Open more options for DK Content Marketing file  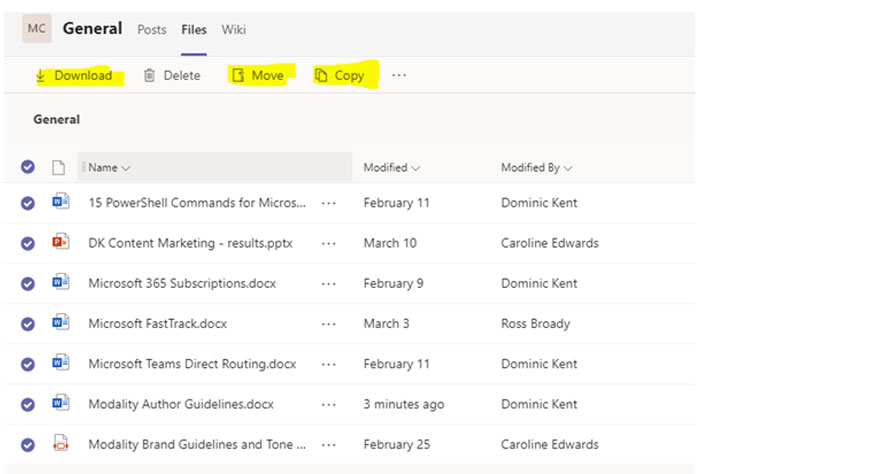[x=329, y=244]
